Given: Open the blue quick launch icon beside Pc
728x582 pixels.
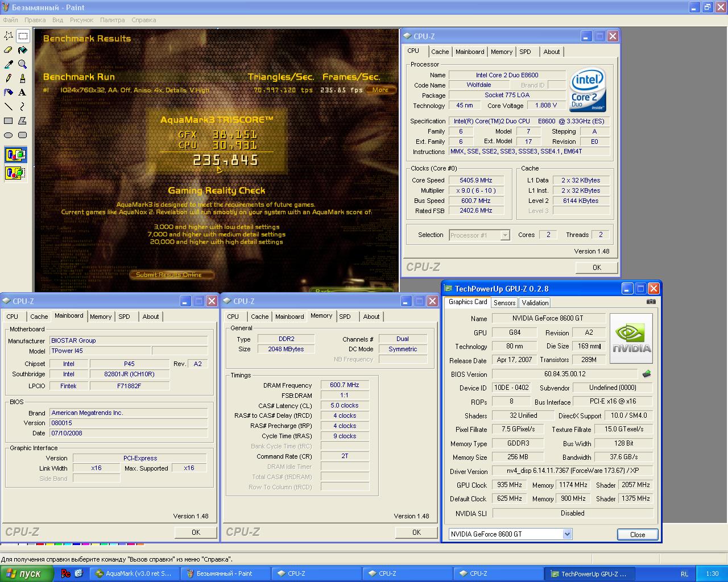Looking at the screenshot, I should pyautogui.click(x=78, y=573).
